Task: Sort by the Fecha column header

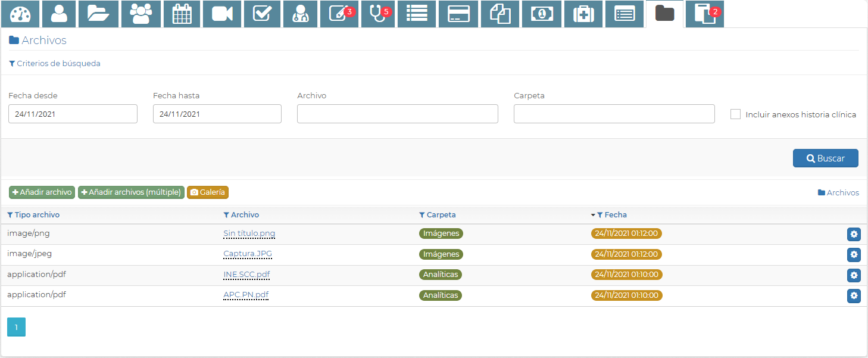Action: 615,215
